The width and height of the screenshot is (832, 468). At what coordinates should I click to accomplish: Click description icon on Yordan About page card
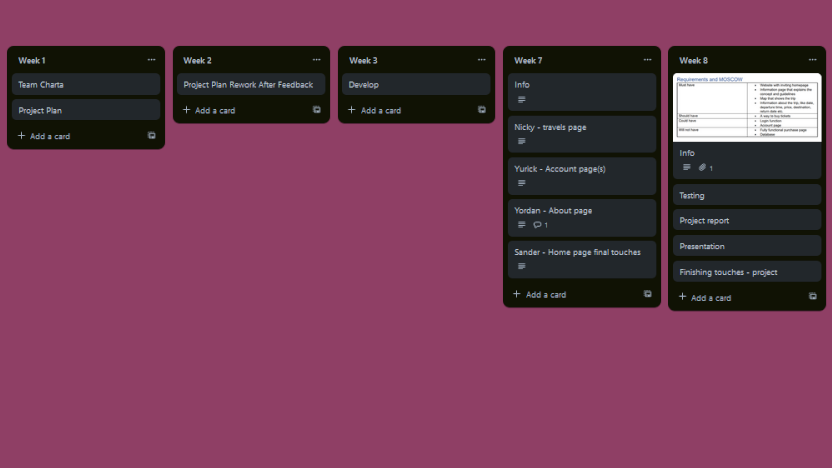(522, 224)
